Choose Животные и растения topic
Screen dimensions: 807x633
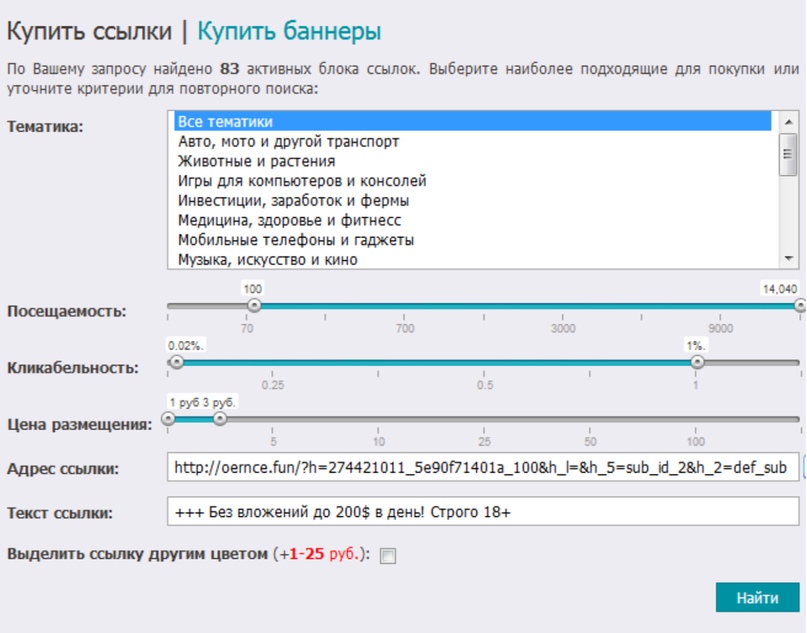(256, 161)
